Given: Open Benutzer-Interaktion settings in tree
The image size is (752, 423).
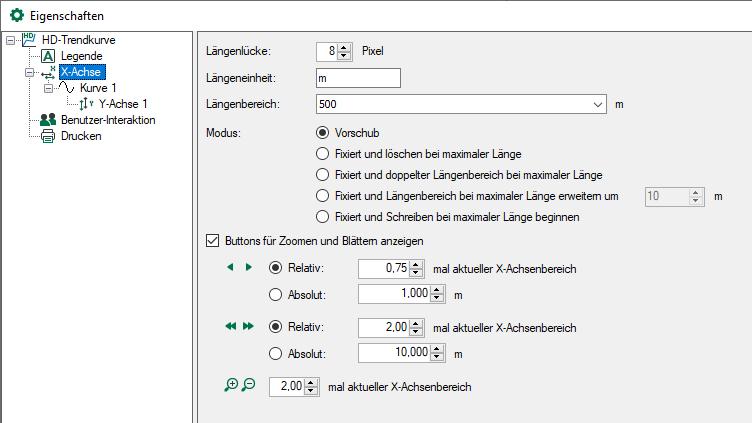Looking at the screenshot, I should (x=107, y=120).
